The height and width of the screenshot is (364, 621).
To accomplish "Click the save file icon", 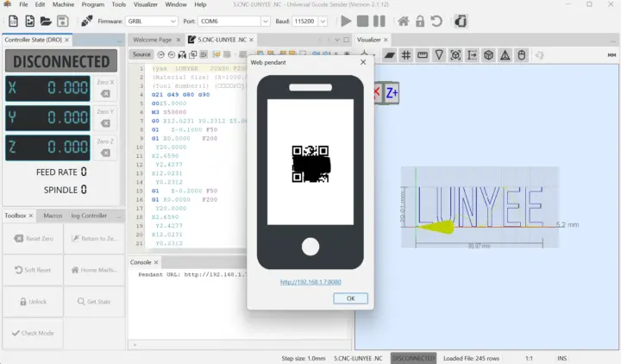I will pos(63,21).
